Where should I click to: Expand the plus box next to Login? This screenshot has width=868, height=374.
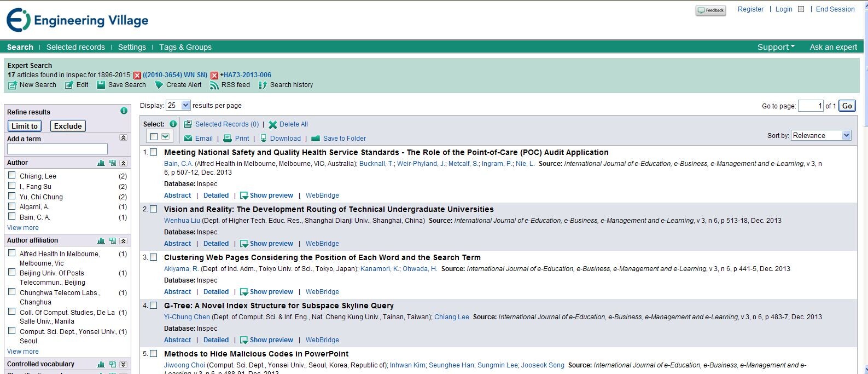[x=801, y=9]
